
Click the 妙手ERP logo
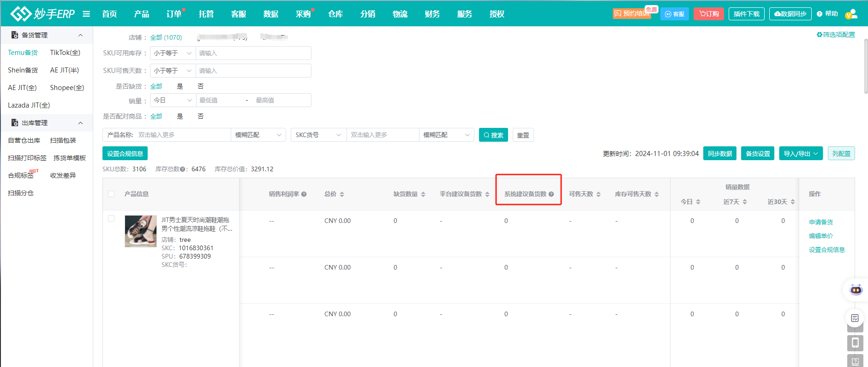(42, 14)
